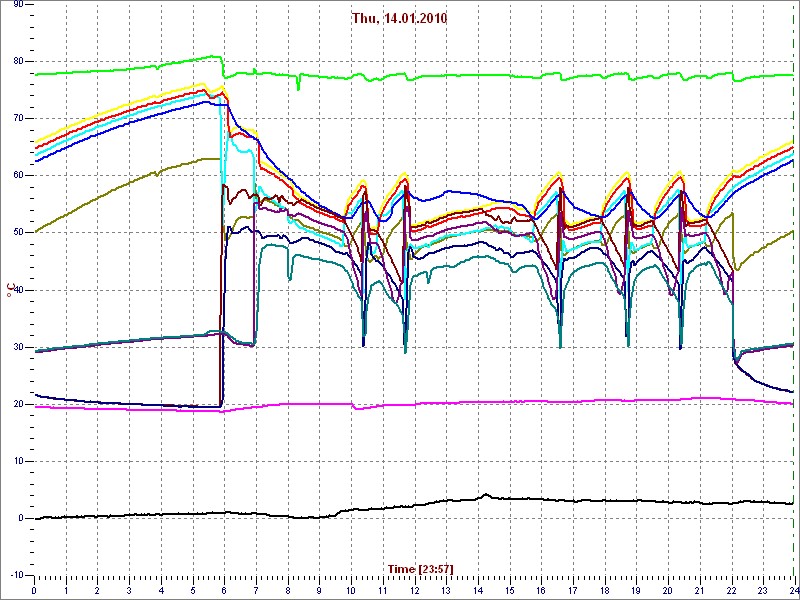Click hour label '9' on time axis

pyautogui.click(x=319, y=590)
